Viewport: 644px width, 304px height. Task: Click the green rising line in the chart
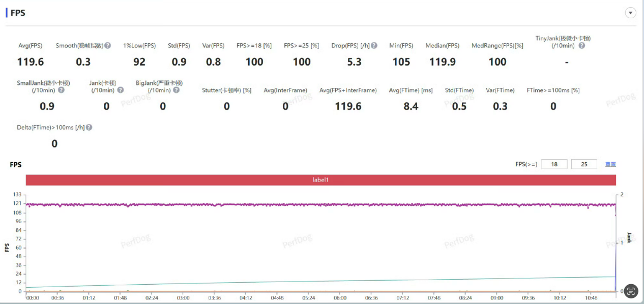tap(320, 282)
